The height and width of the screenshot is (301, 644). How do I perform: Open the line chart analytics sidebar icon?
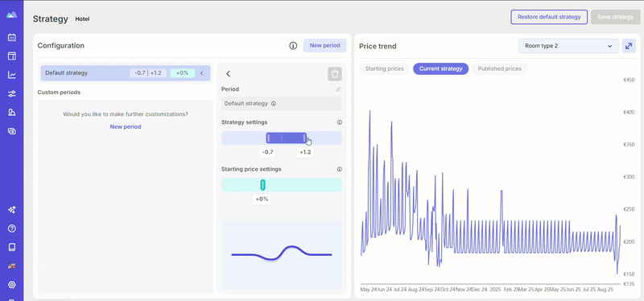click(x=12, y=75)
